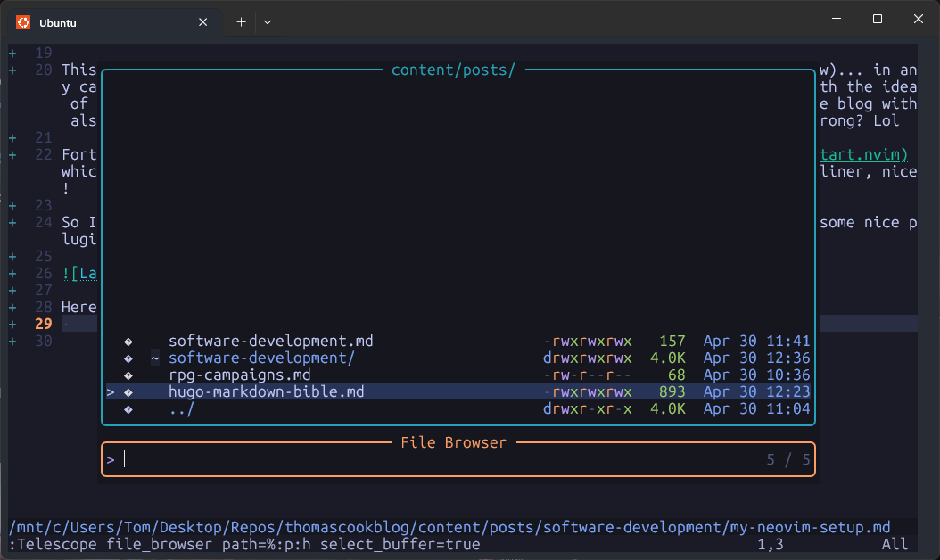Click the ![La image link on line 26
Image resolution: width=940 pixels, height=560 pixels.
point(79,274)
